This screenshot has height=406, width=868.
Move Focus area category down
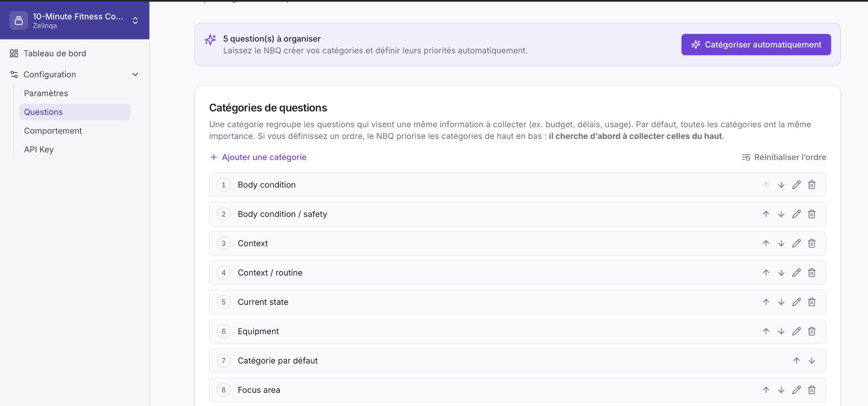tap(781, 389)
